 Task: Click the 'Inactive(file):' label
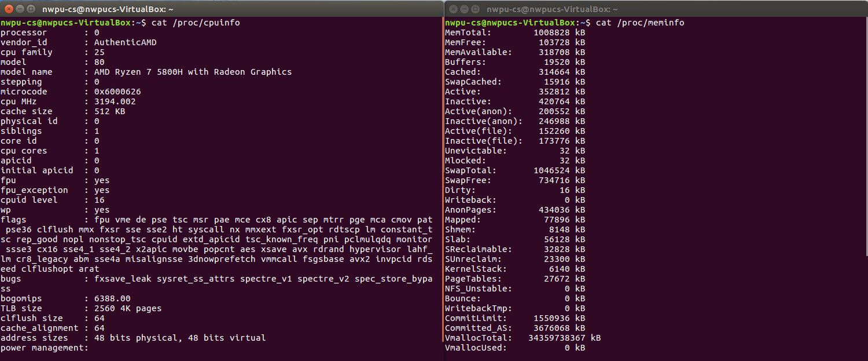click(484, 141)
